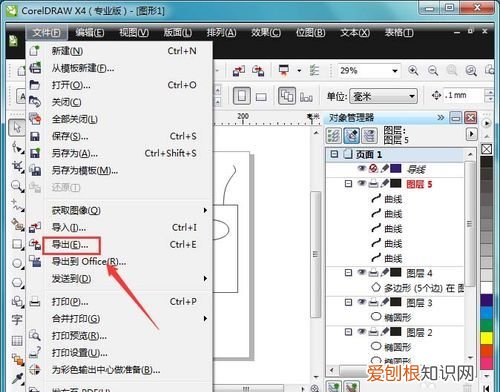Click the edit across layers icon
The width and height of the screenshot is (500, 392).
pyautogui.click(x=352, y=136)
